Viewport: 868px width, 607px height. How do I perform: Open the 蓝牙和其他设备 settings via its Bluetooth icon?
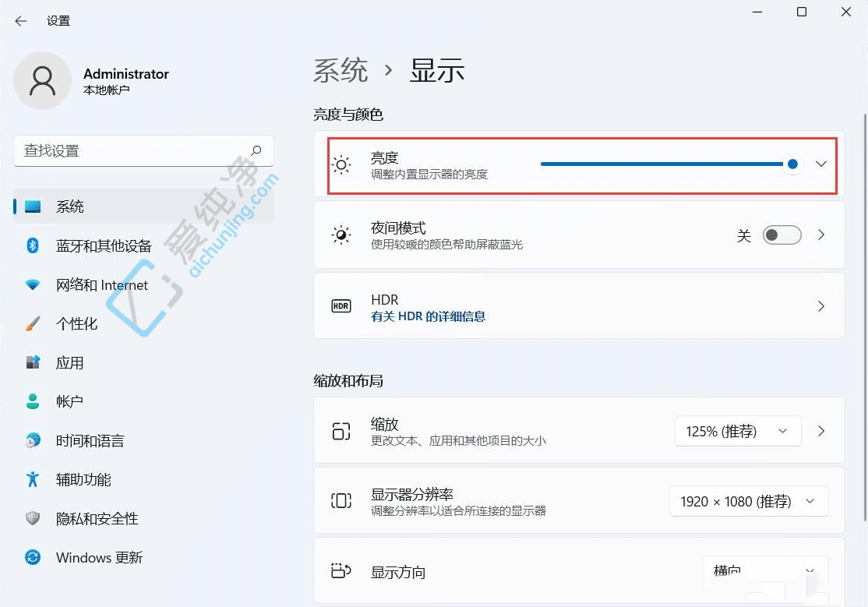click(31, 245)
